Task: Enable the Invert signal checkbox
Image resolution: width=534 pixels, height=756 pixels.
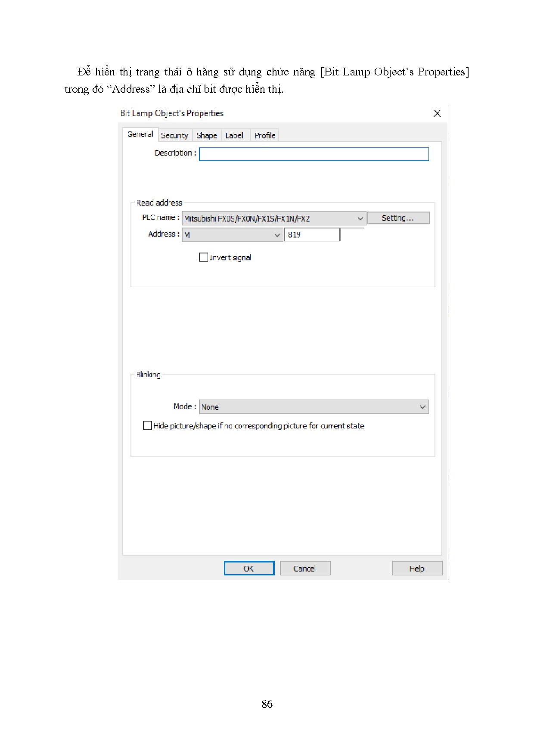Action: (x=204, y=257)
